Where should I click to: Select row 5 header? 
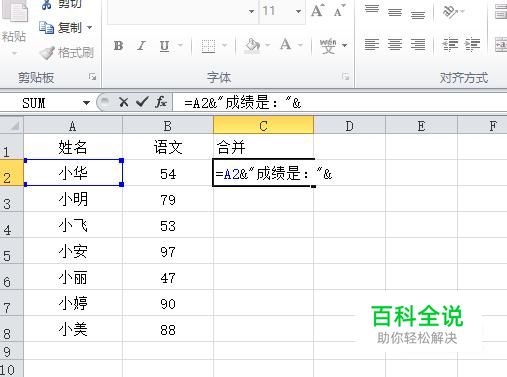[x=12, y=251]
